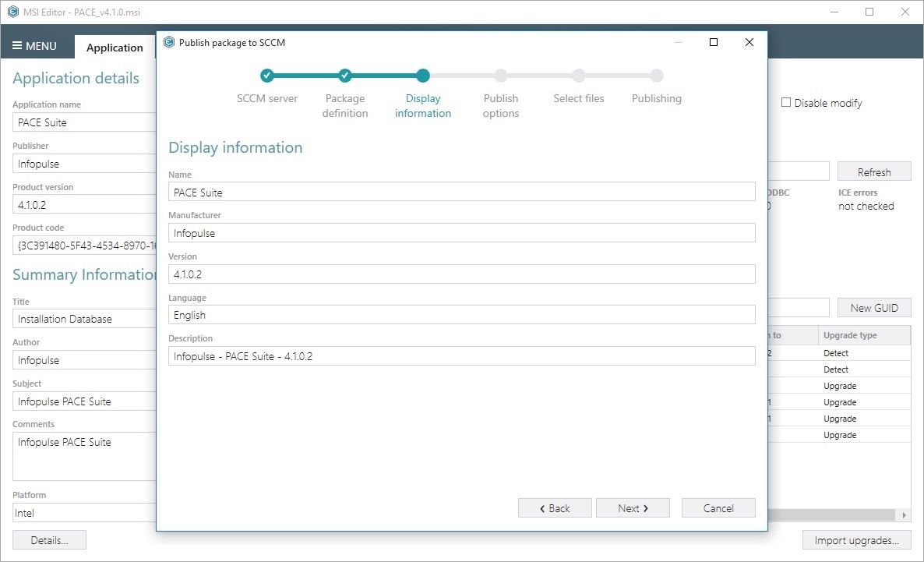Go Back to previous wizard step

[x=555, y=508]
